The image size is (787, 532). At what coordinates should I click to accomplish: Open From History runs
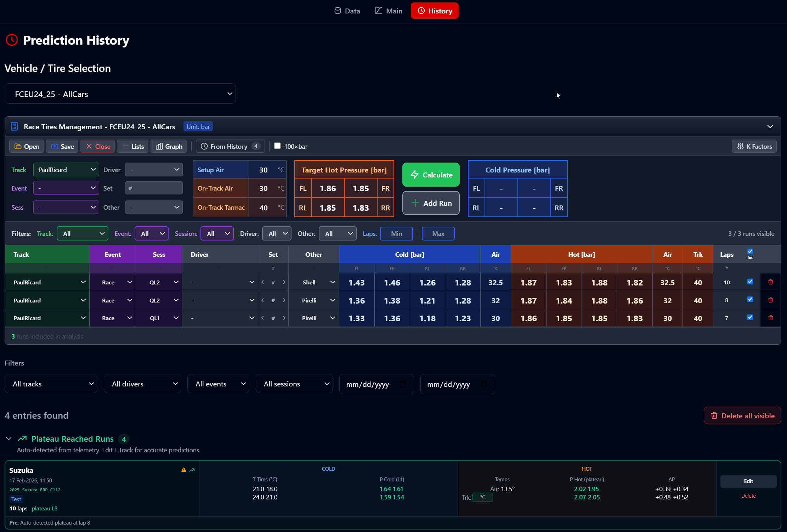tap(230, 146)
